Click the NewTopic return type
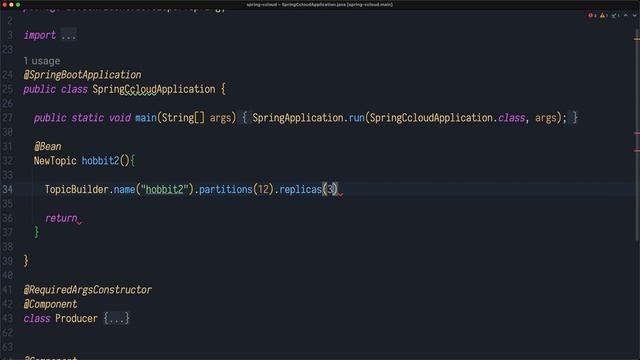640x360 pixels. pos(55,161)
